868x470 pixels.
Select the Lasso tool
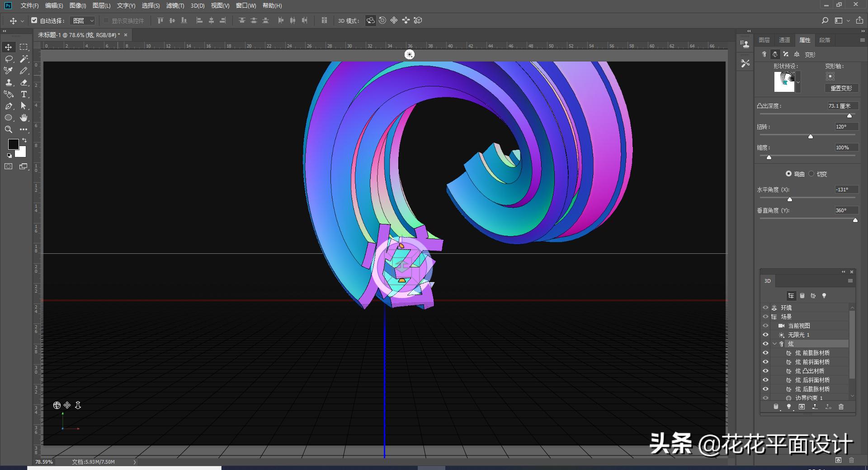pyautogui.click(x=9, y=59)
